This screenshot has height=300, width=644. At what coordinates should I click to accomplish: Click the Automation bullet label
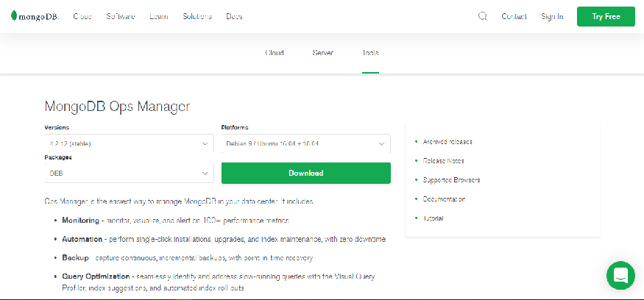click(x=82, y=239)
